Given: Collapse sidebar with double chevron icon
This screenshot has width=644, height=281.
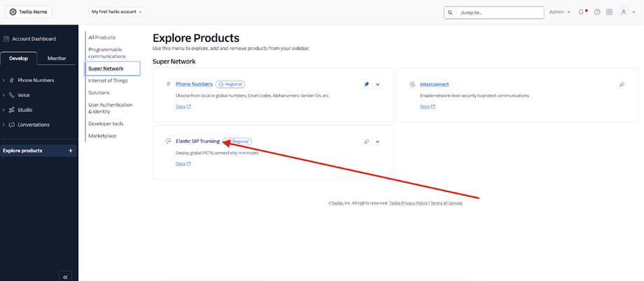Looking at the screenshot, I should tap(66, 276).
